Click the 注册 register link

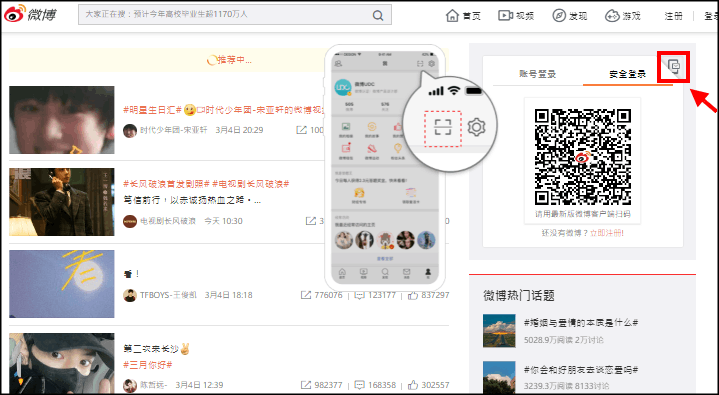(x=673, y=16)
